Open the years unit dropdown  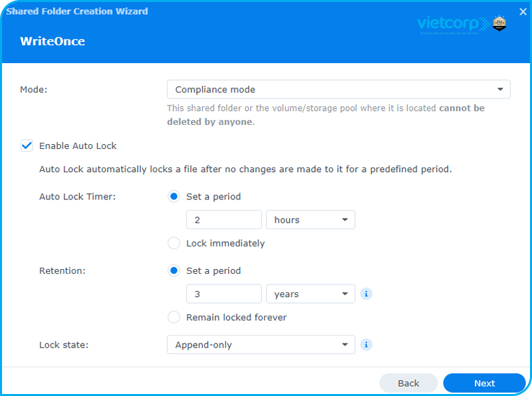coord(310,294)
